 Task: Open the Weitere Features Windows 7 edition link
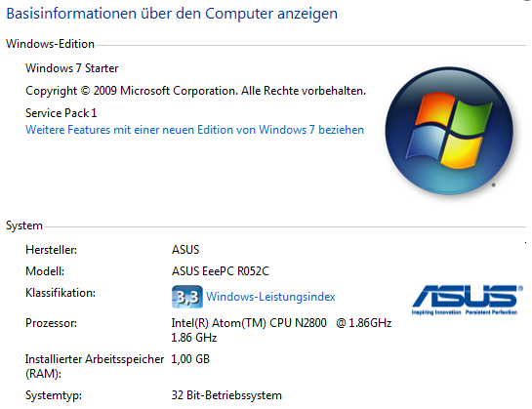click(195, 130)
